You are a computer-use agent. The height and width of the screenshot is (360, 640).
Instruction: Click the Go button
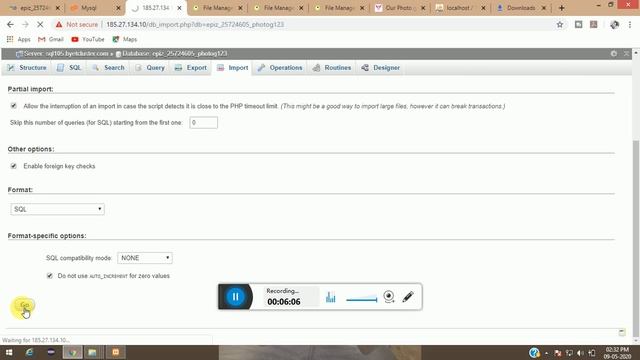pos(24,305)
